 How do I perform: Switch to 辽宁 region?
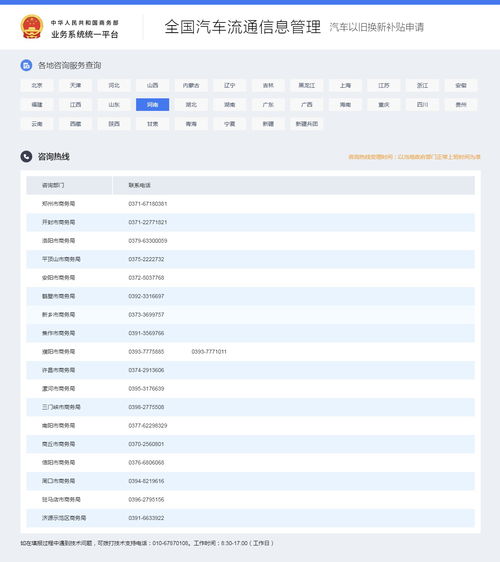229,85
